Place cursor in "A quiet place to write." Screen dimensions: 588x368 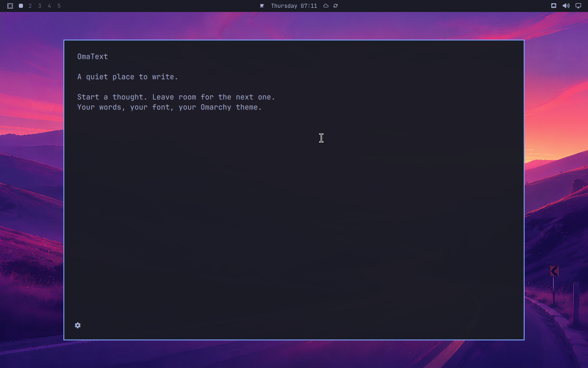[128, 77]
